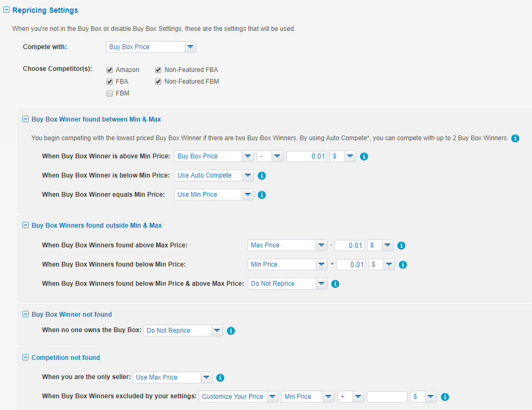
Task: Open currency dropdown for found below Min Price
Action: pos(382,264)
